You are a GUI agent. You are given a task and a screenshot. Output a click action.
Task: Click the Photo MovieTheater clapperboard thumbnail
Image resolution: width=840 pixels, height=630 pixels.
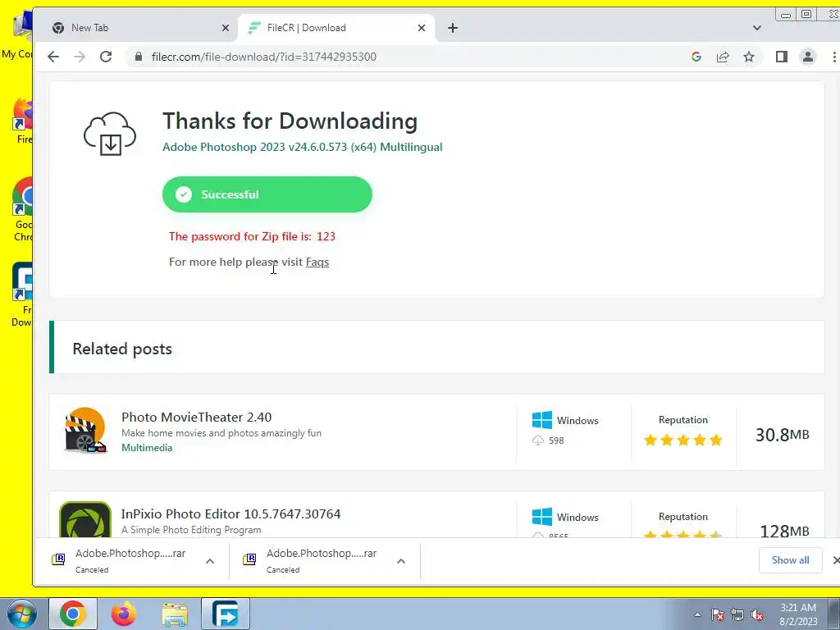click(x=85, y=431)
